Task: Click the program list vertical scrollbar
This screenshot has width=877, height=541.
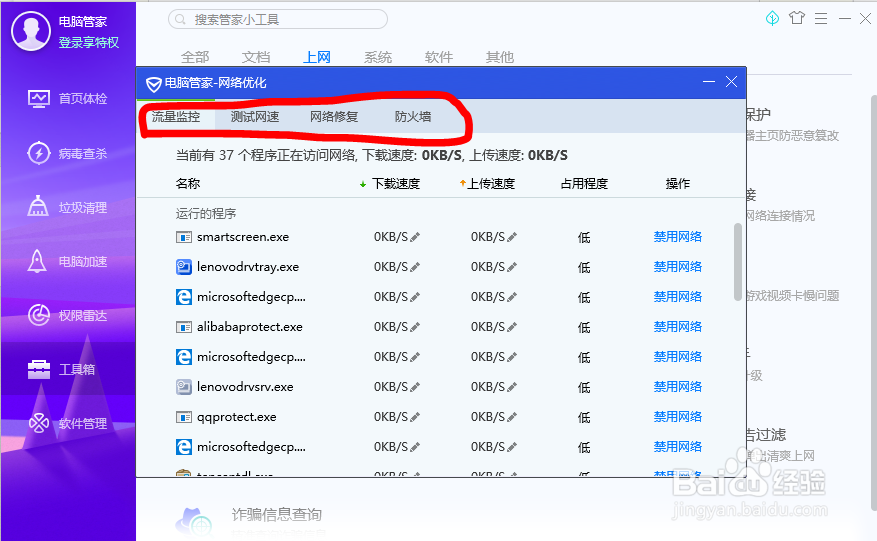Action: click(x=738, y=262)
